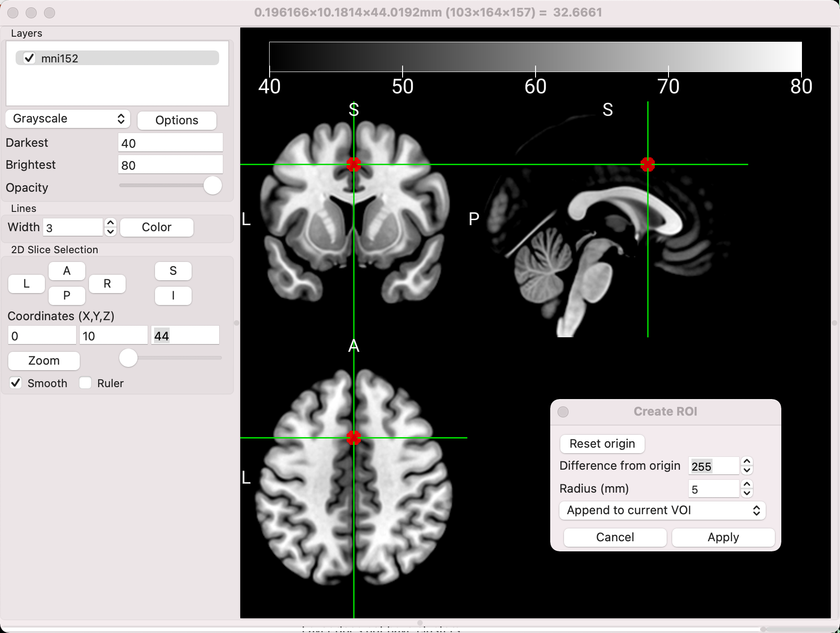The image size is (840, 633).
Task: Open the line Color picker button
Action: [x=157, y=227]
